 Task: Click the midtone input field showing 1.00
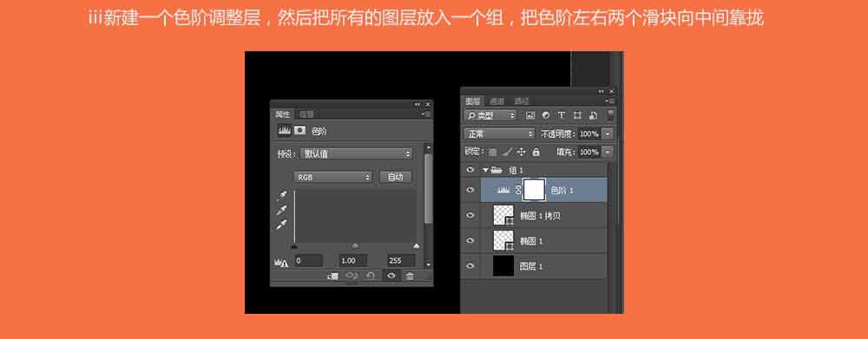click(x=353, y=260)
